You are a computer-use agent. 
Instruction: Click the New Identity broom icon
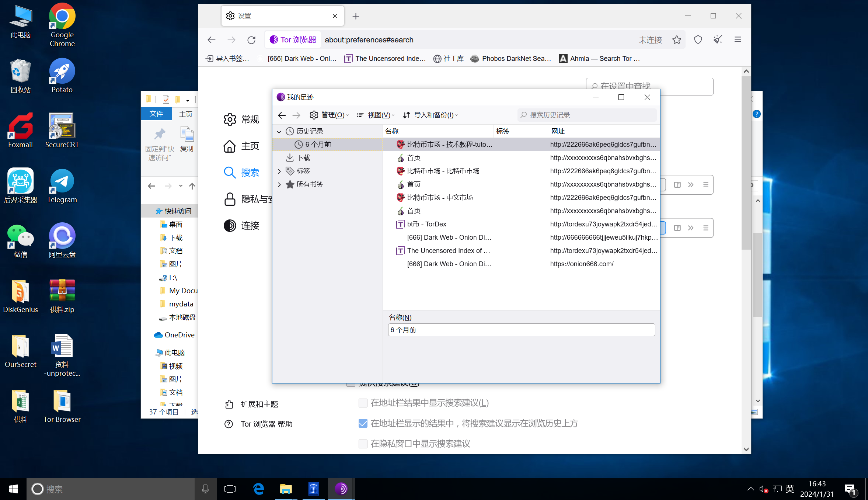point(718,40)
